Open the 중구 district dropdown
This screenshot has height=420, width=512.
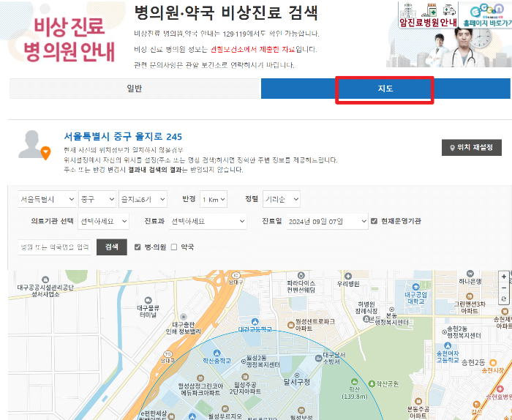pos(97,199)
